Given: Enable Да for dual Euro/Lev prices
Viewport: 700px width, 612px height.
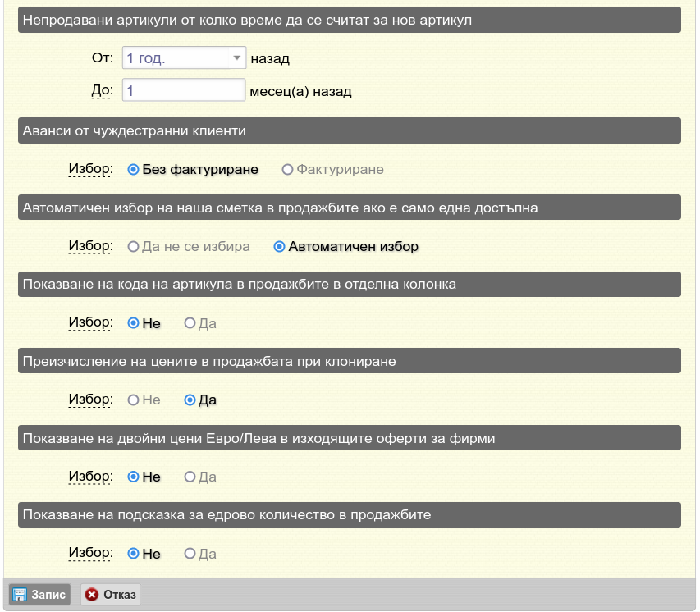Looking at the screenshot, I should (190, 477).
